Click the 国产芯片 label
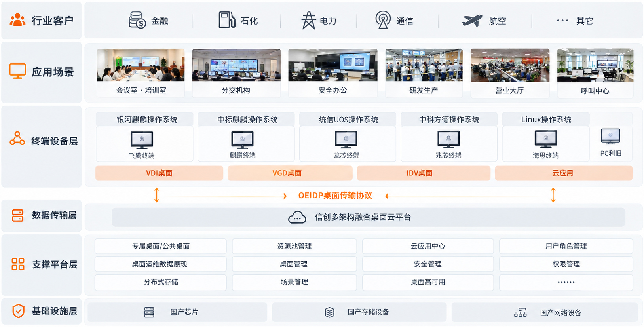Image resolution: width=644 pixels, height=327 pixels. pos(184,312)
